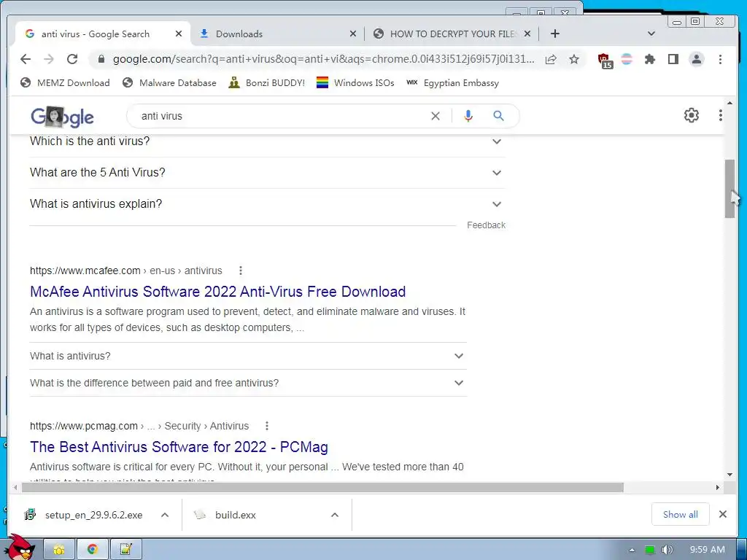The height and width of the screenshot is (560, 747).
Task: Switch to HOW TO DECRYPT YOUR FILES tab
Action: [451, 34]
